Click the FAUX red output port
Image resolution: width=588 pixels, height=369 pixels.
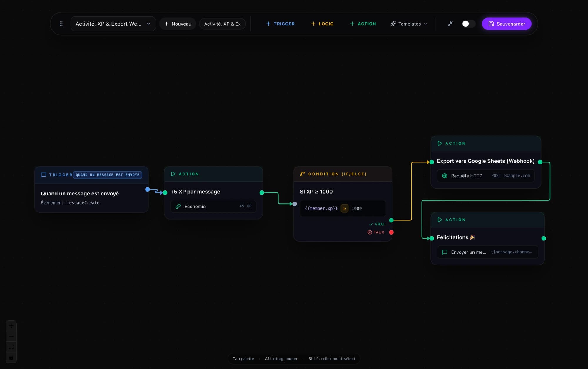coord(391,232)
